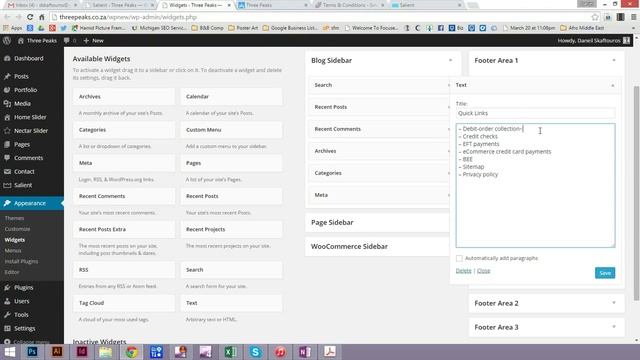Click the address bar URL
Image resolution: width=640 pixels, height=360 pixels.
tap(128, 17)
